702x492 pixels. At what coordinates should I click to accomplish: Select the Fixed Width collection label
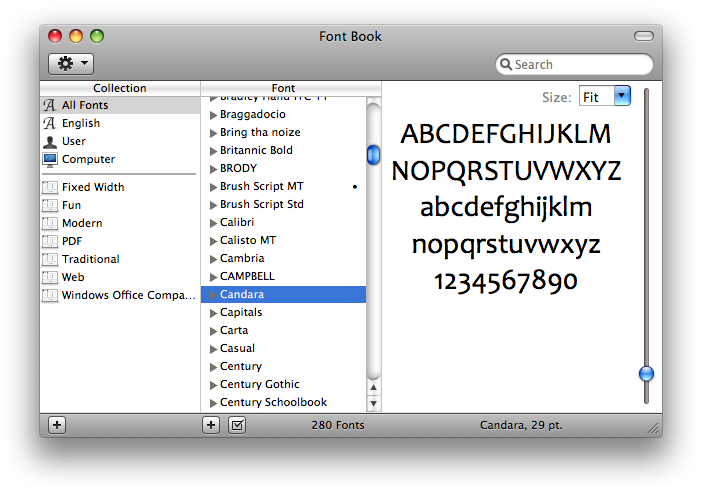[93, 187]
